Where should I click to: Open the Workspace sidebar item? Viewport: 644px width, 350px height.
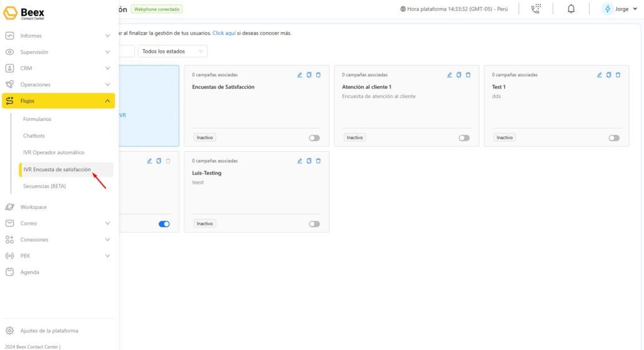(33, 207)
